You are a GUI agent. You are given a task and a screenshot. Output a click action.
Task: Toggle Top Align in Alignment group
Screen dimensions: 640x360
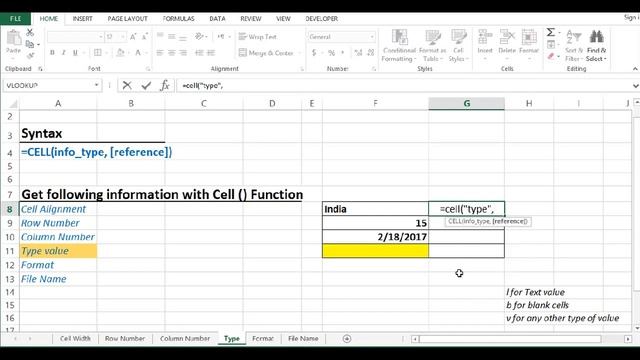160,37
